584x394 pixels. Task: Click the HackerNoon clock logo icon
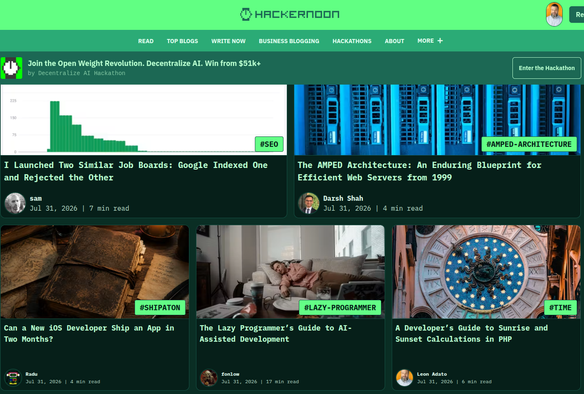[x=245, y=14]
